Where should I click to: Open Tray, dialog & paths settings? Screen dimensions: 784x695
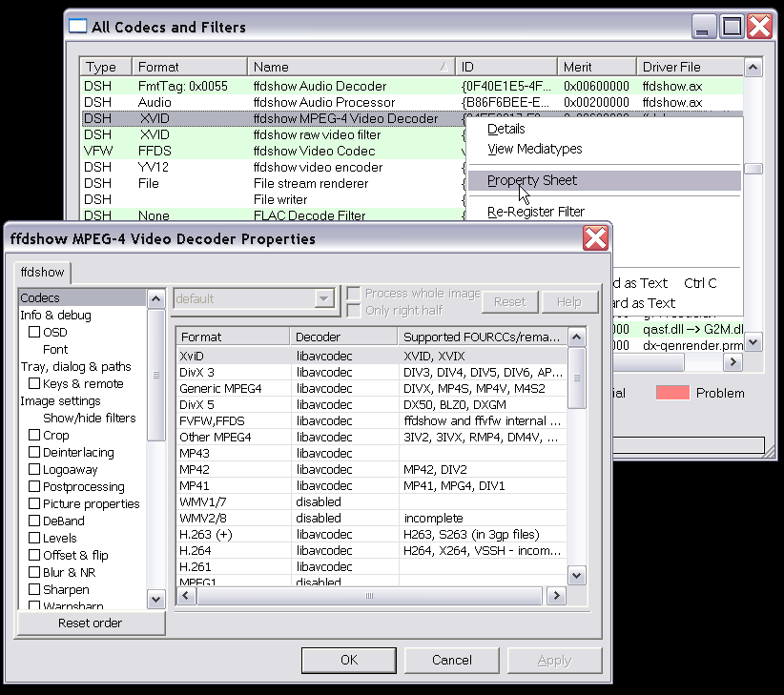click(75, 366)
